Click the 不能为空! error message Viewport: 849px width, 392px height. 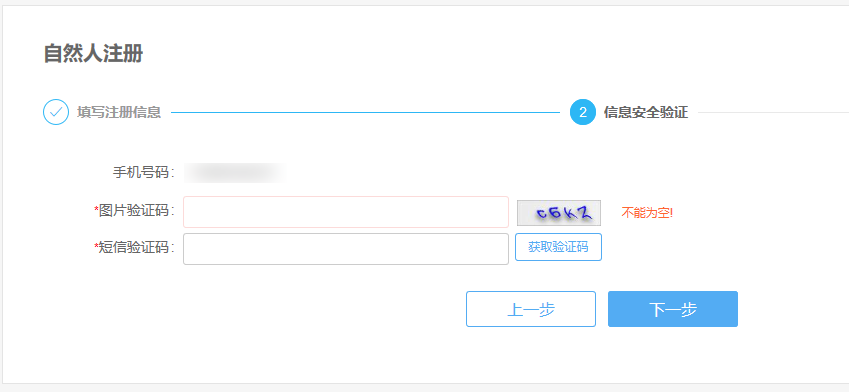(647, 213)
